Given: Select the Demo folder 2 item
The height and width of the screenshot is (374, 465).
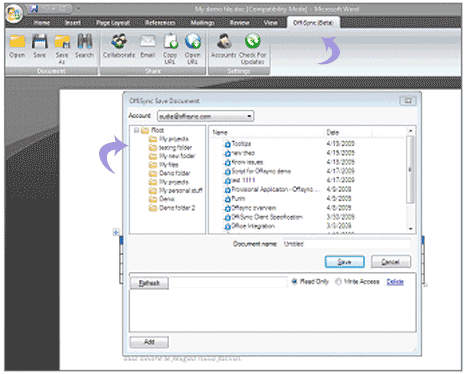Looking at the screenshot, I should pos(177,208).
